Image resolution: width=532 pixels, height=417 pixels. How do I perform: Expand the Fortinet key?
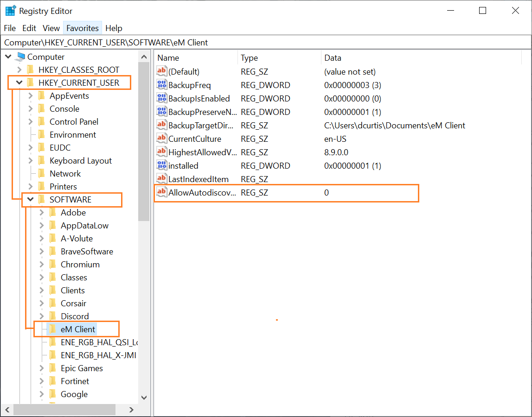42,381
